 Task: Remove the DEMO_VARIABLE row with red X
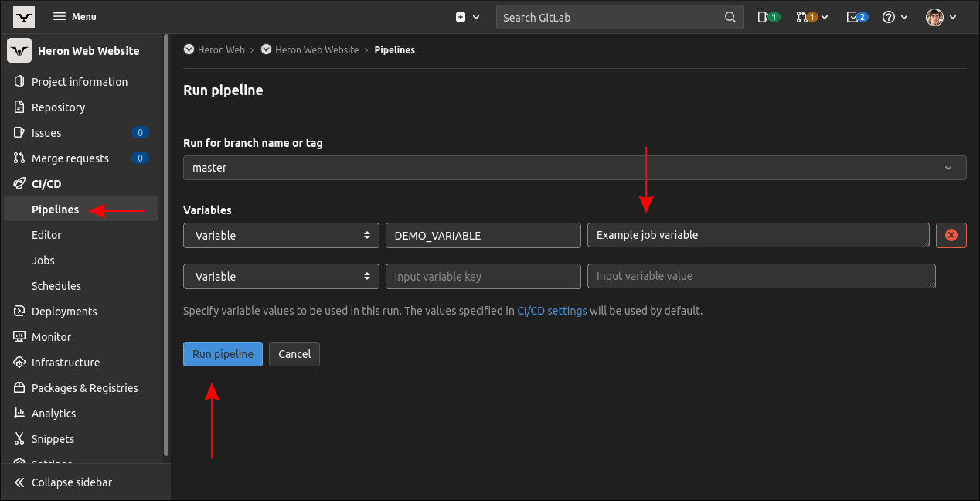[x=951, y=235]
